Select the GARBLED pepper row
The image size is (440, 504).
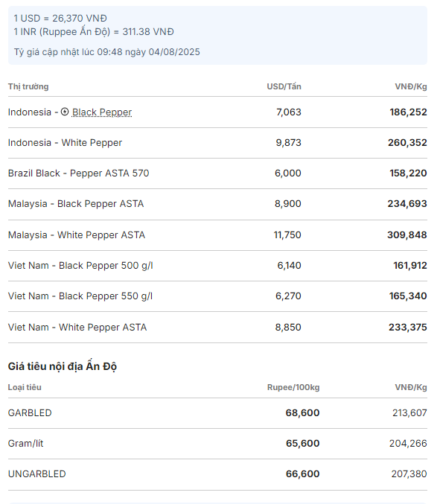(217, 413)
